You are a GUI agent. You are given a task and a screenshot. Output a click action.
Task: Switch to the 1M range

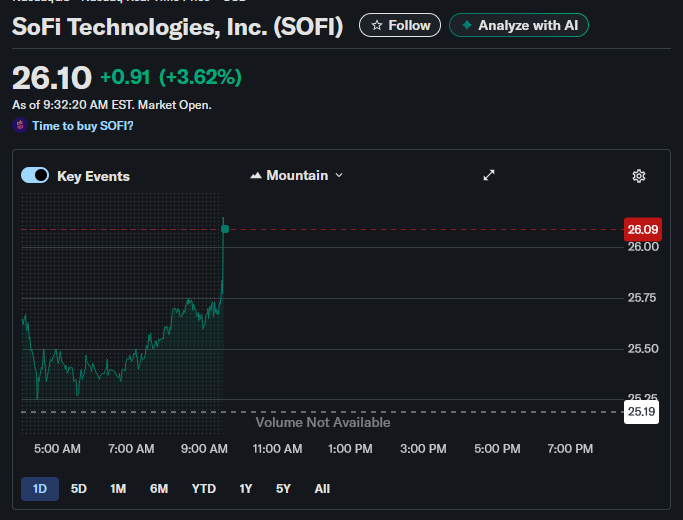pos(118,489)
